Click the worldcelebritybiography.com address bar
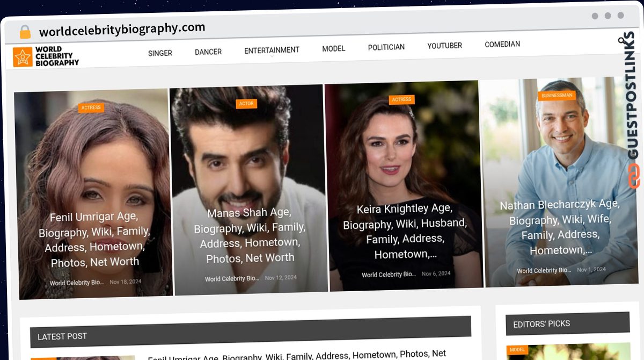Viewport: 644px width, 360px height. 122,28
